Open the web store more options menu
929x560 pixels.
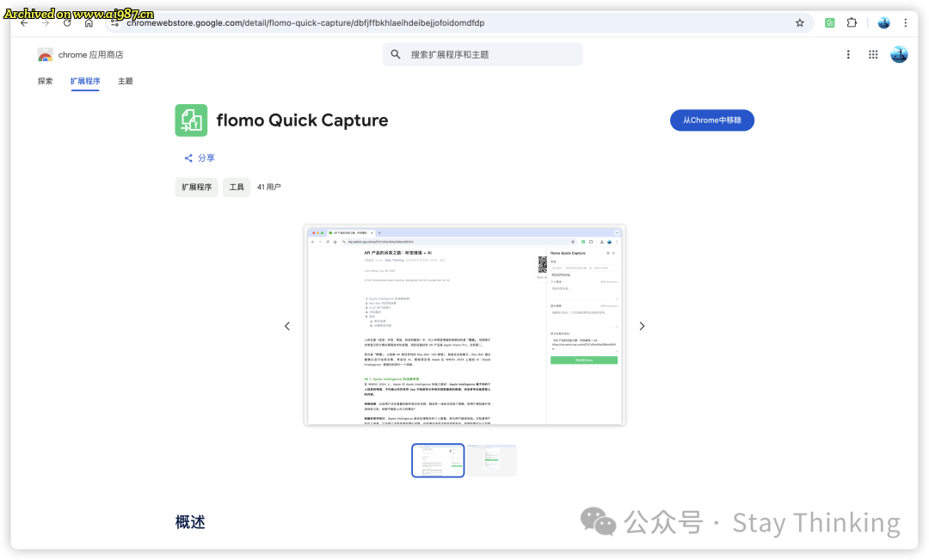point(848,54)
